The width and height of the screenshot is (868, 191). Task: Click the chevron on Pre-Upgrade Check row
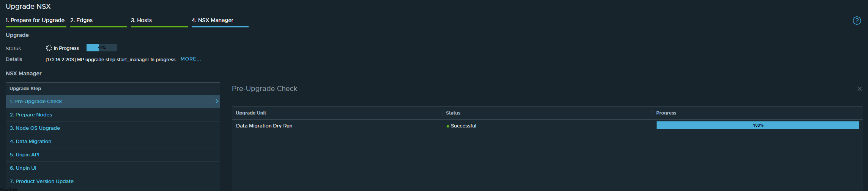point(217,101)
